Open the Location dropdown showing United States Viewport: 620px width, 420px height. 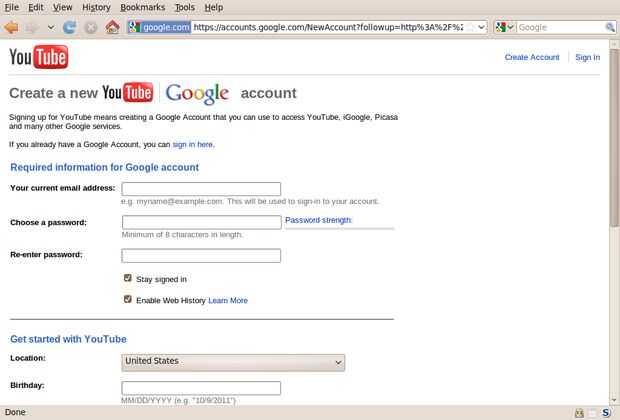[x=233, y=362]
